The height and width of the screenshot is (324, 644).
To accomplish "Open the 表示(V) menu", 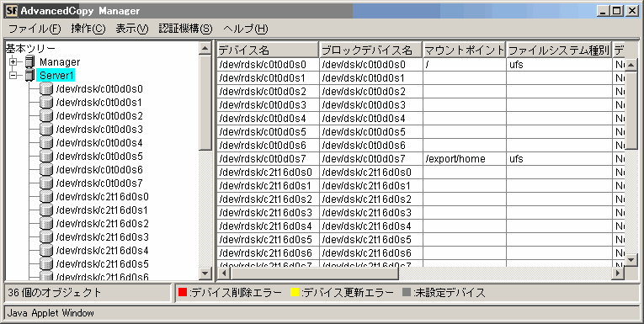I will coord(132,29).
